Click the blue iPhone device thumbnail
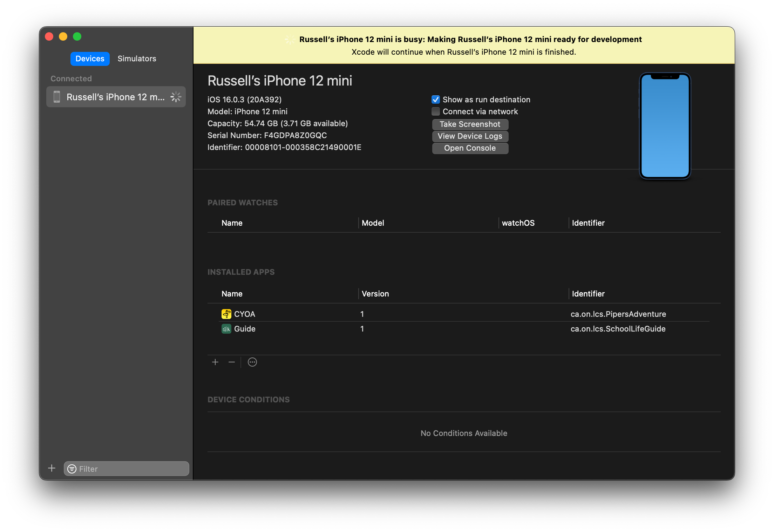Screen dimensions: 774x532 click(665, 126)
